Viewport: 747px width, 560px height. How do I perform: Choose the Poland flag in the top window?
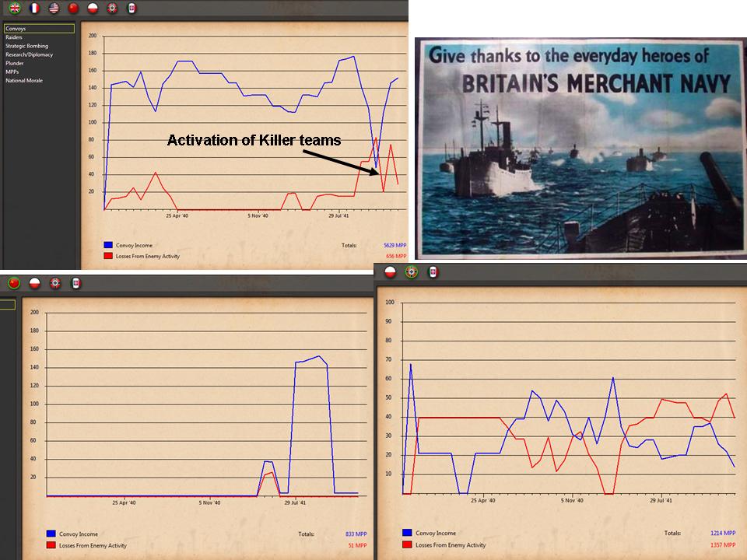pyautogui.click(x=93, y=8)
